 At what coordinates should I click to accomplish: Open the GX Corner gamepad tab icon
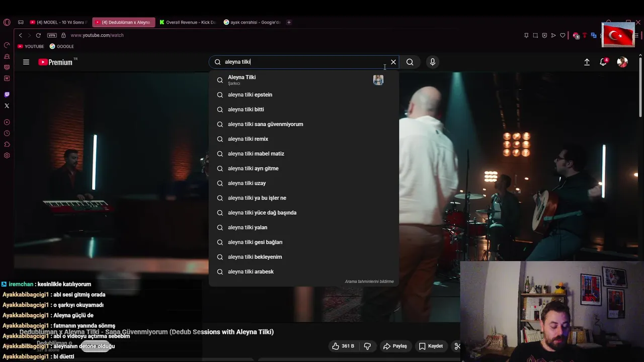pos(21,22)
